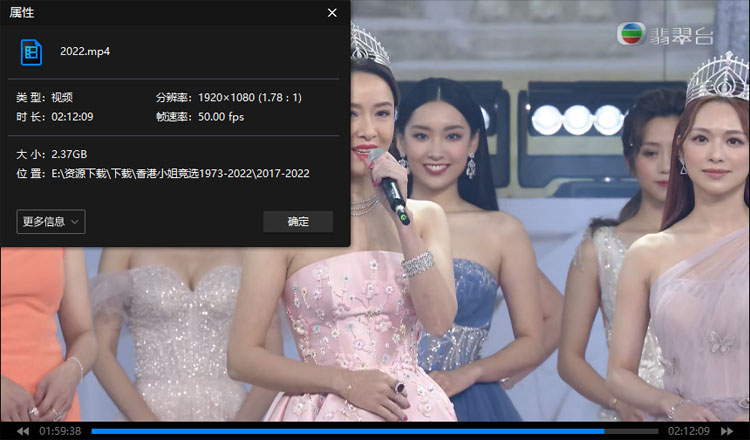Click the 属性 dialog title
Image resolution: width=750 pixels, height=440 pixels.
(x=24, y=13)
